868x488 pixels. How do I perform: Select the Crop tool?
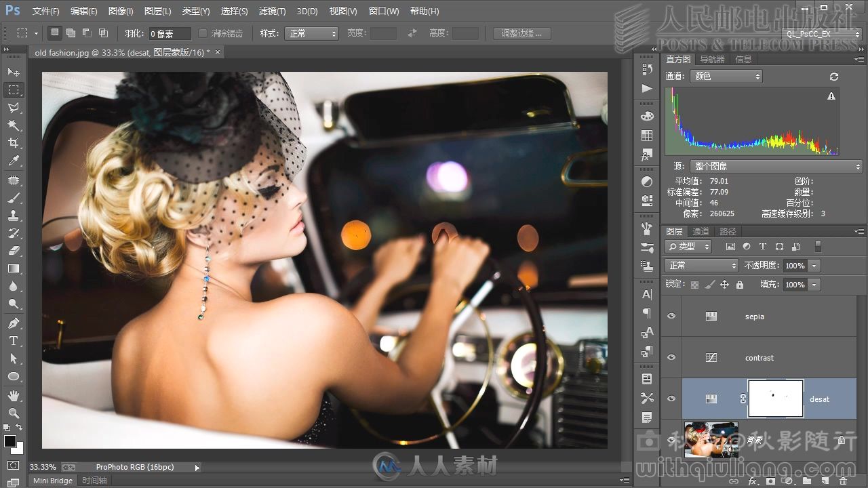(x=14, y=143)
